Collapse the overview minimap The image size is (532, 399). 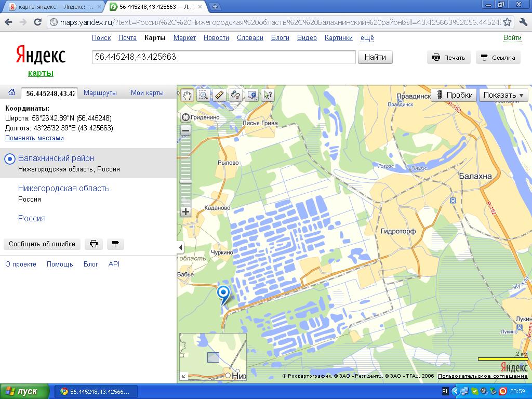[x=184, y=376]
